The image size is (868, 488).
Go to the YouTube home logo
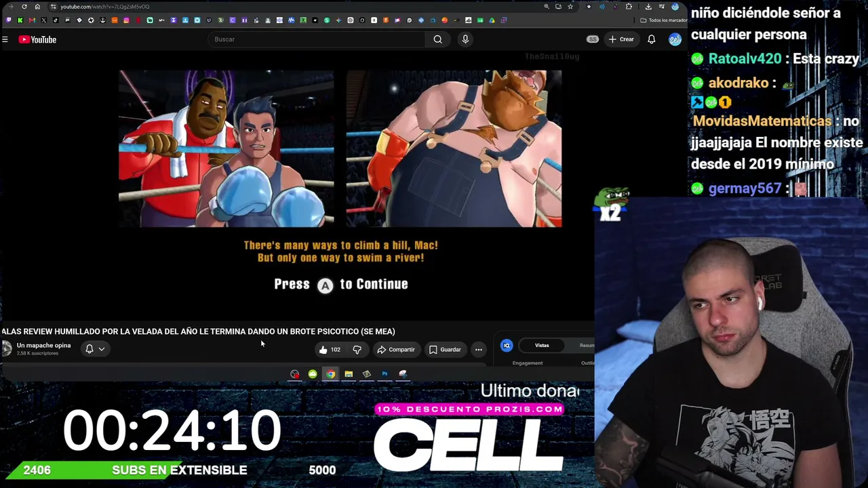point(37,39)
